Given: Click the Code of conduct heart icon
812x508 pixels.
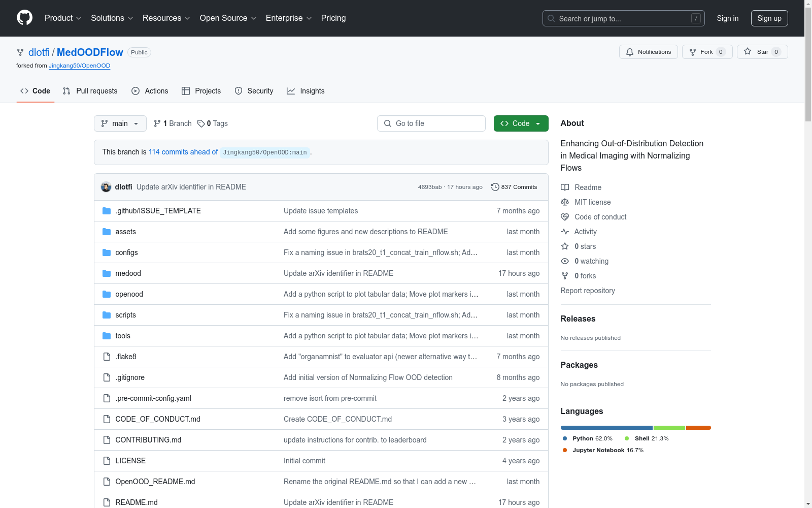Looking at the screenshot, I should 565,217.
